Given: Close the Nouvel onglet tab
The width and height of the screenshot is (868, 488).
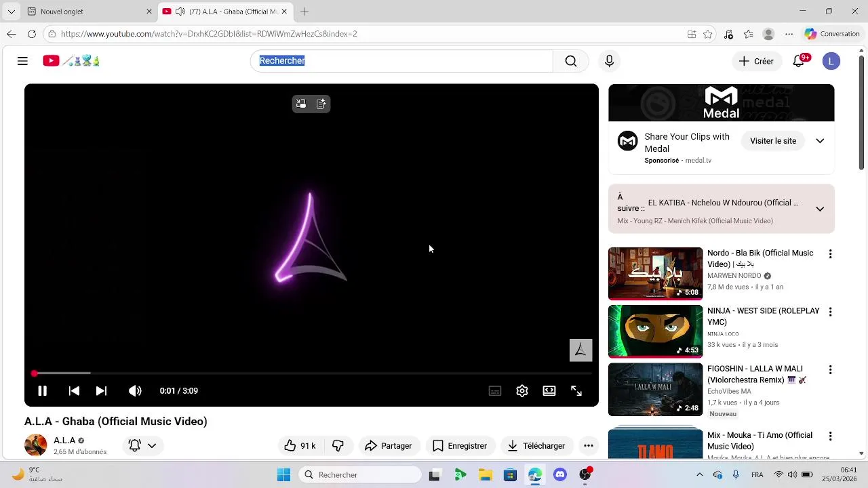Looking at the screenshot, I should (149, 12).
